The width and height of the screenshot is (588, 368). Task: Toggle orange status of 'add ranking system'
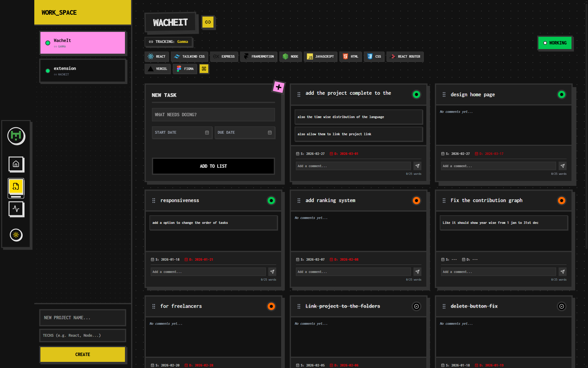tap(417, 201)
